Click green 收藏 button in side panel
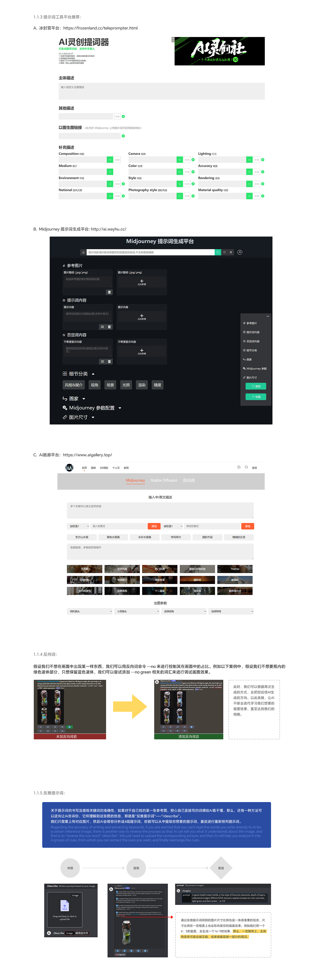The width and height of the screenshot is (322, 980). (256, 397)
